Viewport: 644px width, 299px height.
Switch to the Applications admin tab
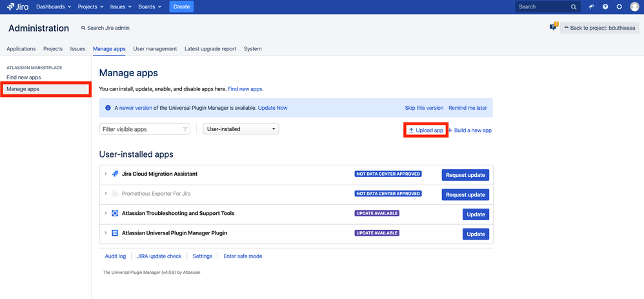point(21,48)
